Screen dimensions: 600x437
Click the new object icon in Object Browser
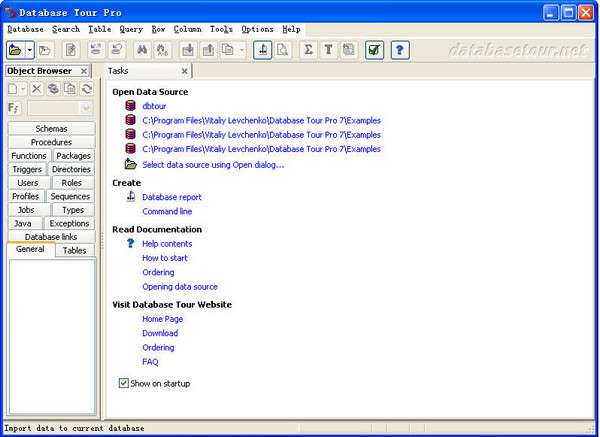pos(13,89)
